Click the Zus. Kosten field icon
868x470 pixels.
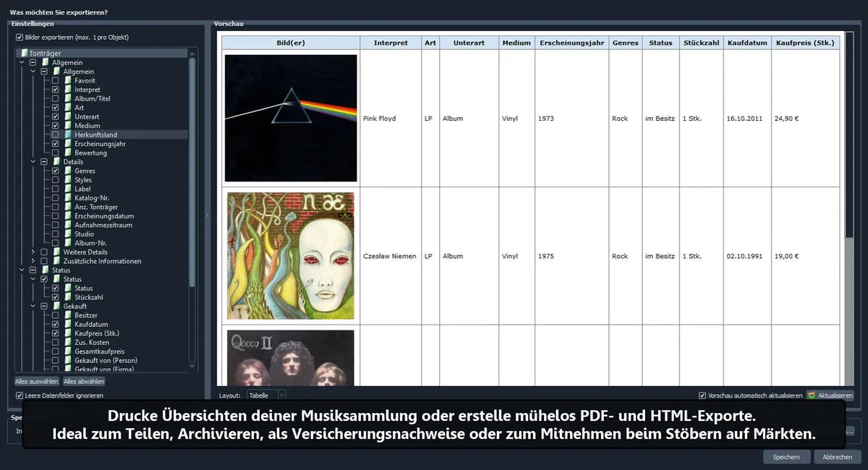67,343
